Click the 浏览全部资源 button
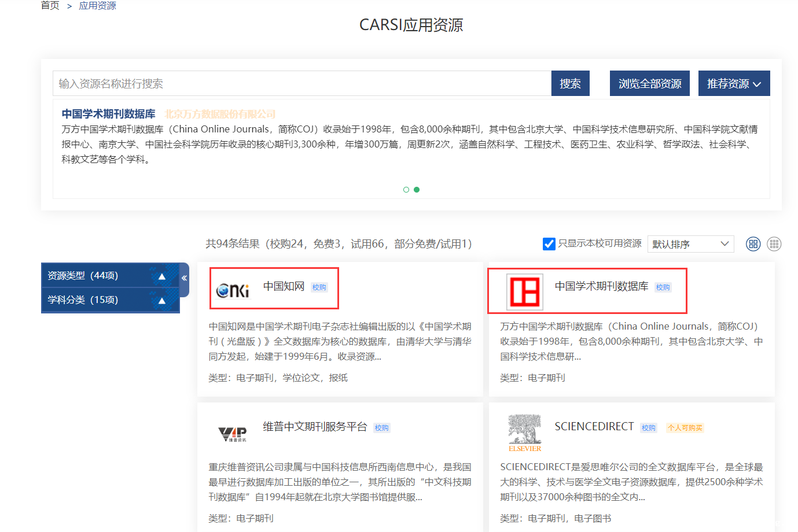 (649, 84)
